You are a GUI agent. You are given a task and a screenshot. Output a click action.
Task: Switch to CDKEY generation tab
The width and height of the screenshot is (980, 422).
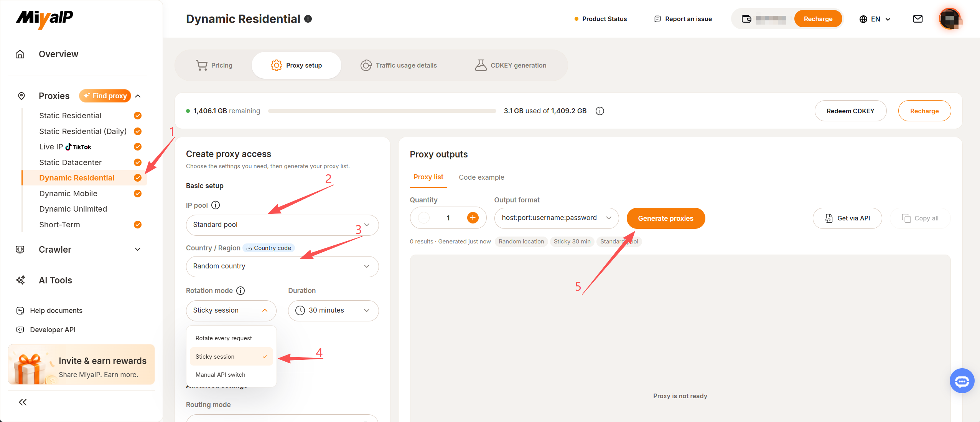pos(511,65)
